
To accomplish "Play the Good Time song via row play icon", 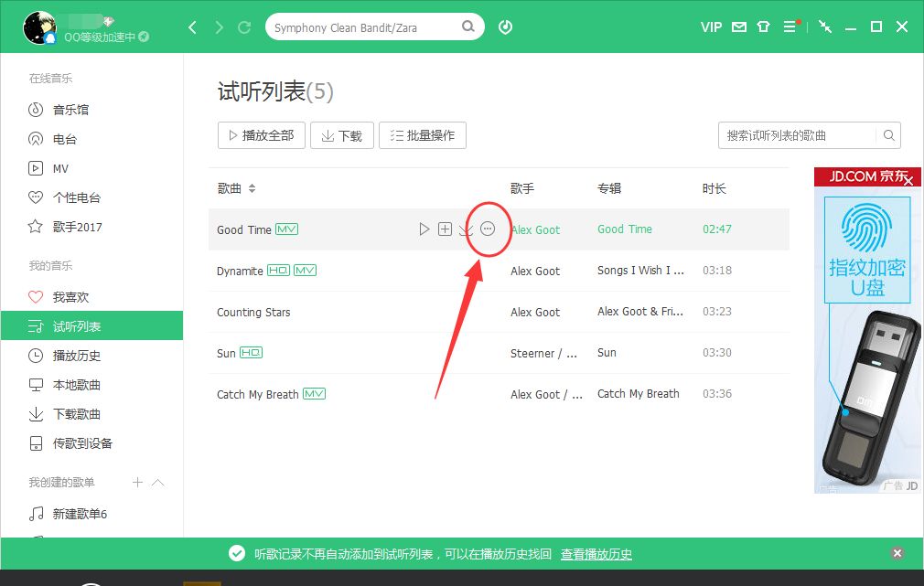I will 424,229.
